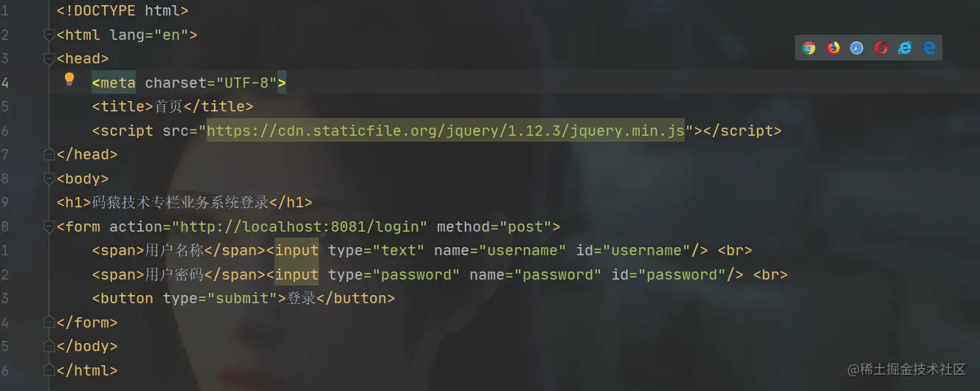Click the "UTF-8" charset value
Image resolution: width=980 pixels, height=391 pixels.
click(x=246, y=83)
